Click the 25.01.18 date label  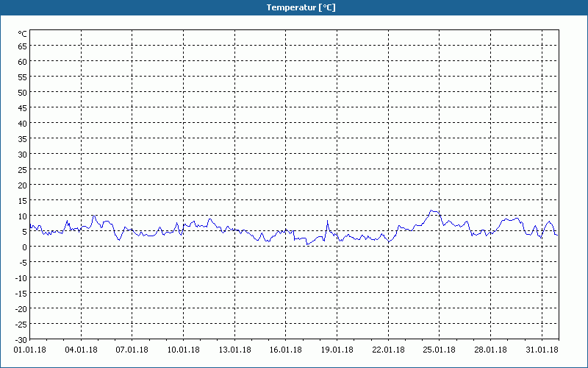click(439, 350)
